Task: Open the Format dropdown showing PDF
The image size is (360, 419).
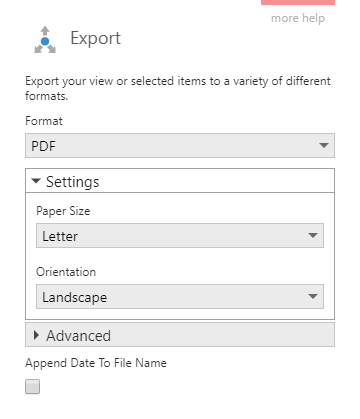Action: (180, 146)
